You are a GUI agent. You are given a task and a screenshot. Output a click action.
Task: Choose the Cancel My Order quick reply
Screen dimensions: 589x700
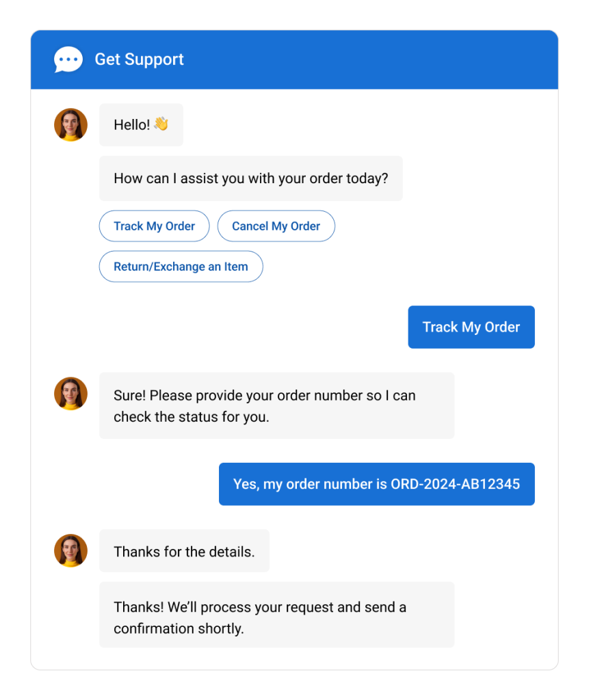[276, 226]
